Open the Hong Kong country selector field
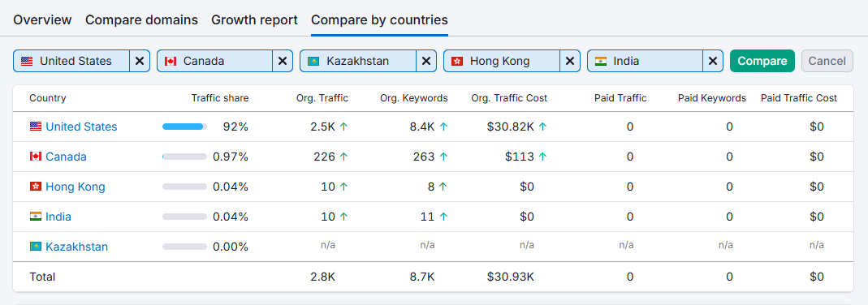 coord(502,61)
